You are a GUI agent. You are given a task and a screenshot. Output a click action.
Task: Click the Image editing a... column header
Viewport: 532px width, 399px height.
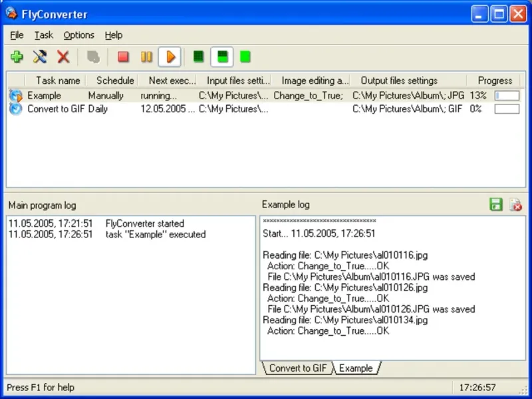point(311,80)
